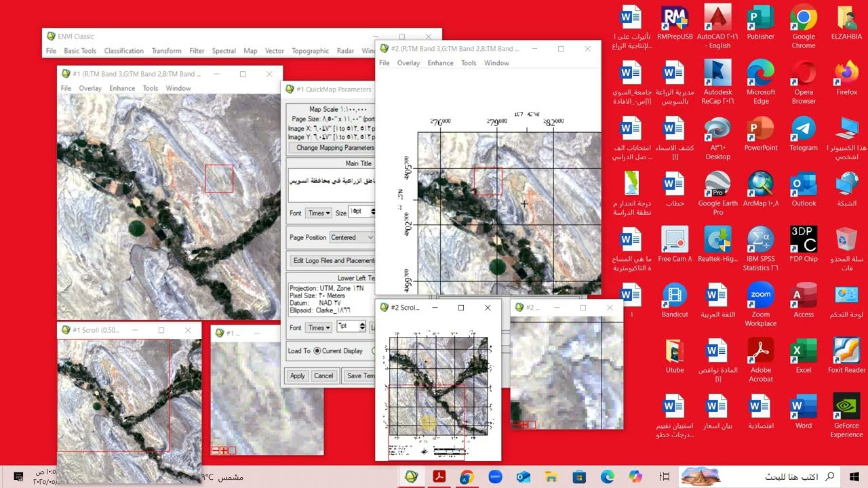Launch AutoCAD 2016 English desktop icon
The width and height of the screenshot is (868, 488).
coord(717,27)
